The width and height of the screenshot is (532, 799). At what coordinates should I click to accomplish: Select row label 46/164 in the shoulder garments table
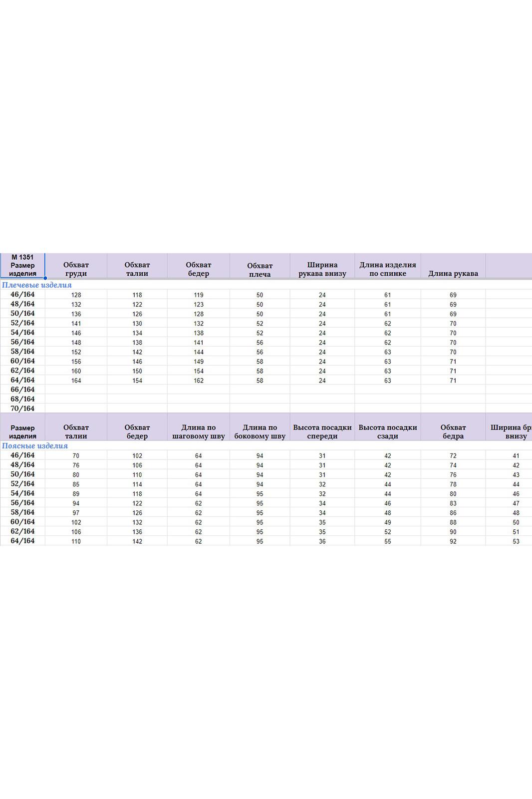(x=22, y=295)
